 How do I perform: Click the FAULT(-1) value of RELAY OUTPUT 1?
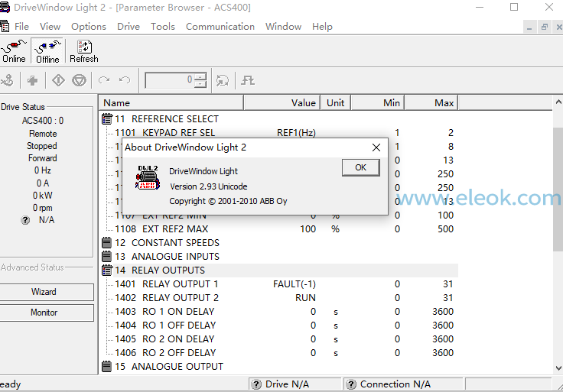[x=294, y=284]
